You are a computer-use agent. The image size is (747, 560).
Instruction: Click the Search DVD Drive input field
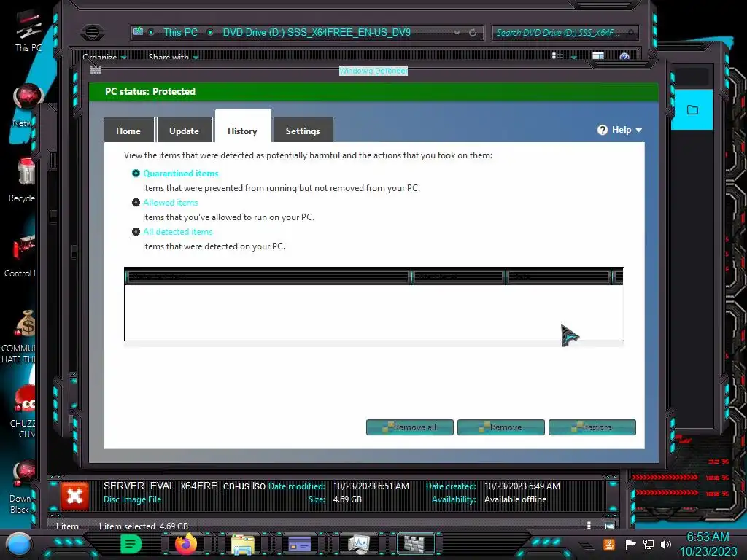point(565,32)
